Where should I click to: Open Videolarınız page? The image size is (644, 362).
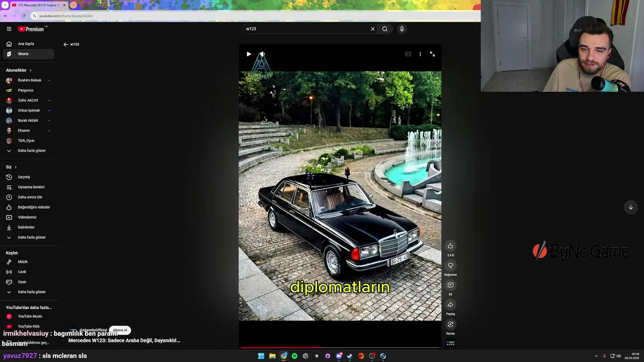[x=29, y=217]
